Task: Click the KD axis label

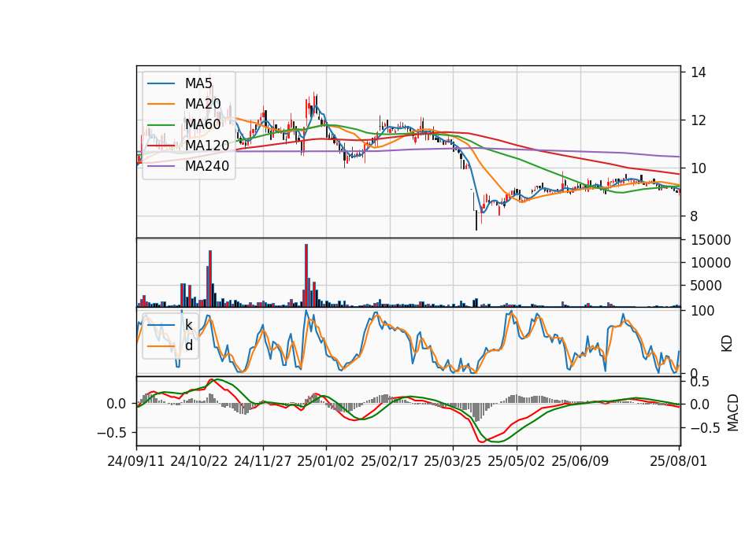Action: coord(727,344)
